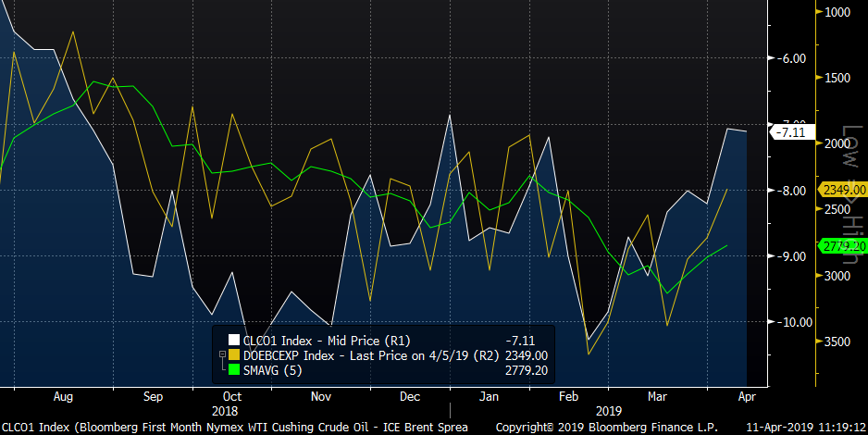Viewport: 868px width, 435px height.
Task: Collapse the DOEBCEXP Index legend tree
Action: pyautogui.click(x=221, y=355)
